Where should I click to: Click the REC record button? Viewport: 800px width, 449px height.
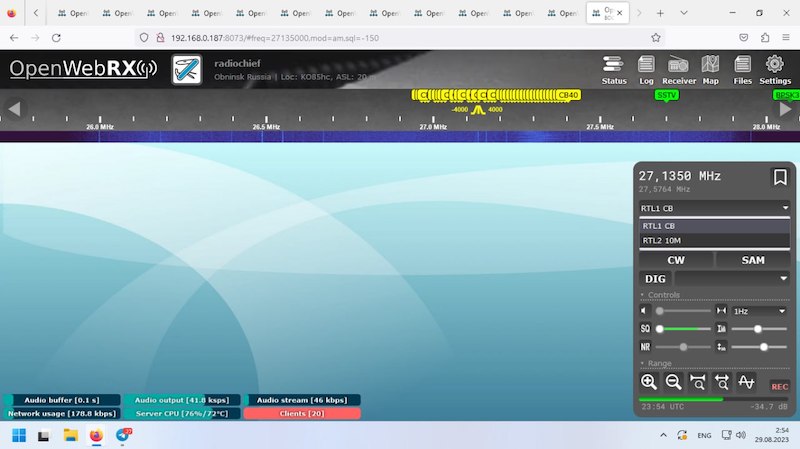tap(779, 386)
